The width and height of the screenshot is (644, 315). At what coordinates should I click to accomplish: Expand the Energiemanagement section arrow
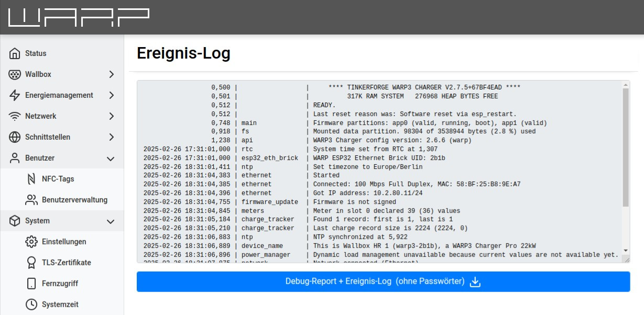(x=111, y=95)
